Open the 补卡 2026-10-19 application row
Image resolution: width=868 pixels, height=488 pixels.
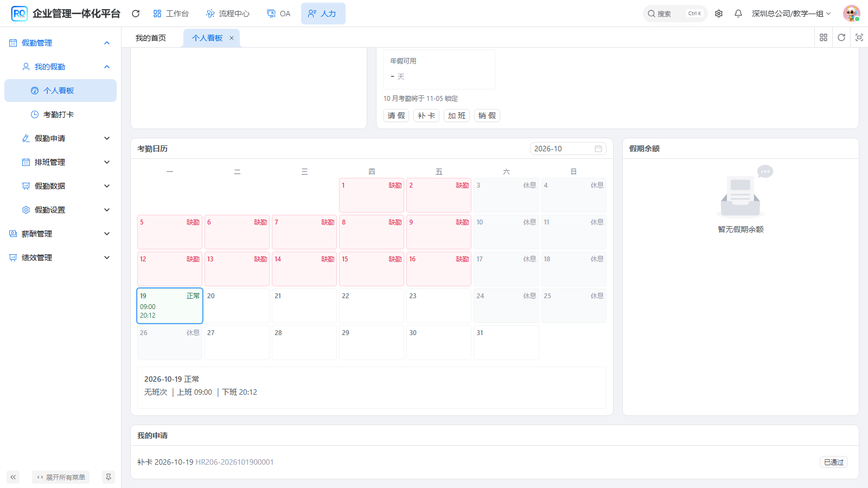[x=494, y=462]
